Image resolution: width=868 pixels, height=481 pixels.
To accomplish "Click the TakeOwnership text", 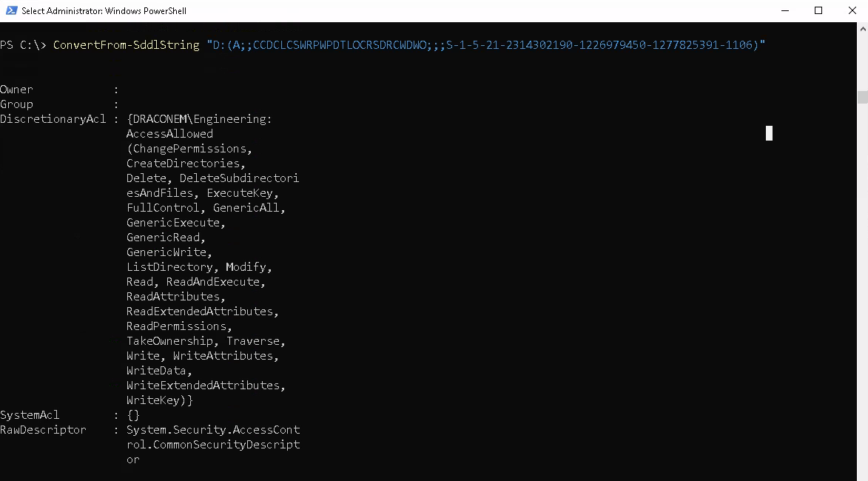I will click(169, 341).
